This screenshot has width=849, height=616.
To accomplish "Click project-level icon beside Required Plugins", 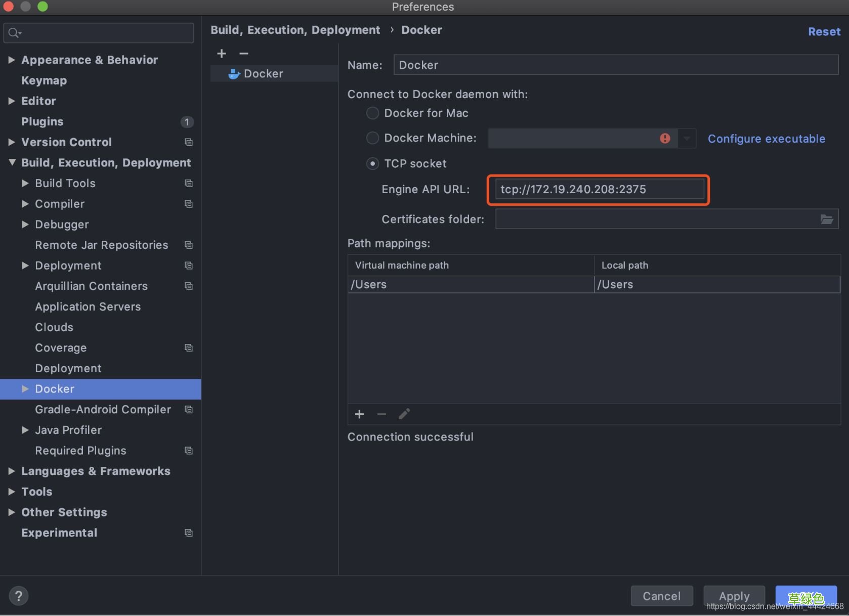I will [x=189, y=451].
